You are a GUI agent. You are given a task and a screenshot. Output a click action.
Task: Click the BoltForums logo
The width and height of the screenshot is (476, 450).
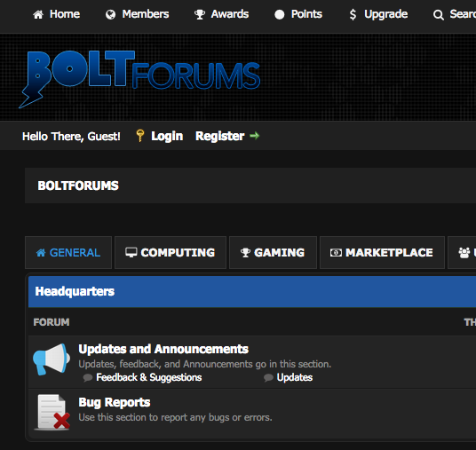[139, 79]
